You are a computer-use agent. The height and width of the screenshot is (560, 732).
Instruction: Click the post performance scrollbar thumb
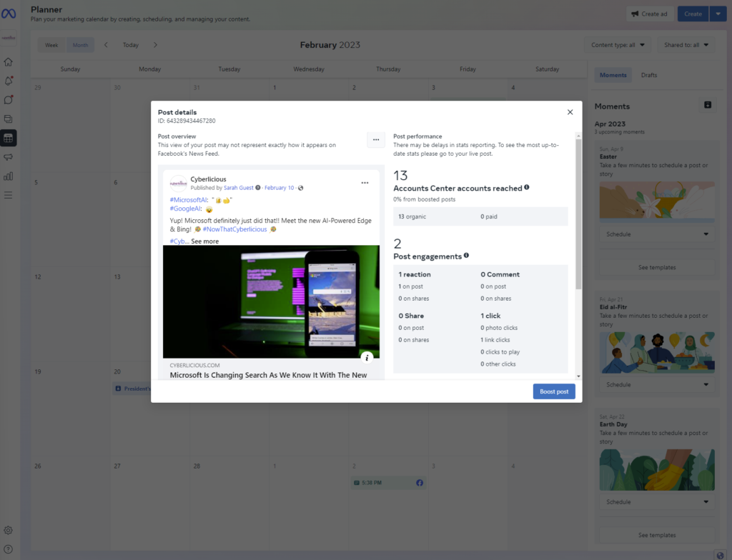click(x=578, y=214)
